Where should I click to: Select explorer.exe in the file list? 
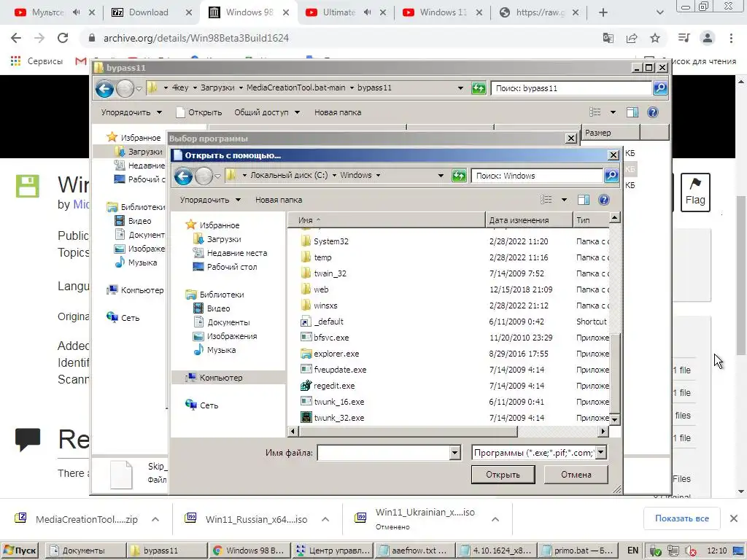point(336,354)
